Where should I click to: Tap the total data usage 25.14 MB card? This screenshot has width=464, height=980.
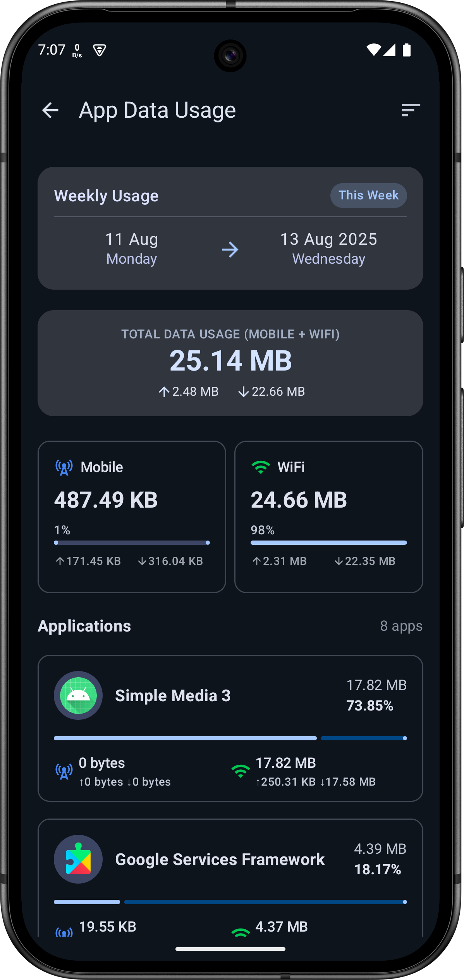click(x=230, y=363)
